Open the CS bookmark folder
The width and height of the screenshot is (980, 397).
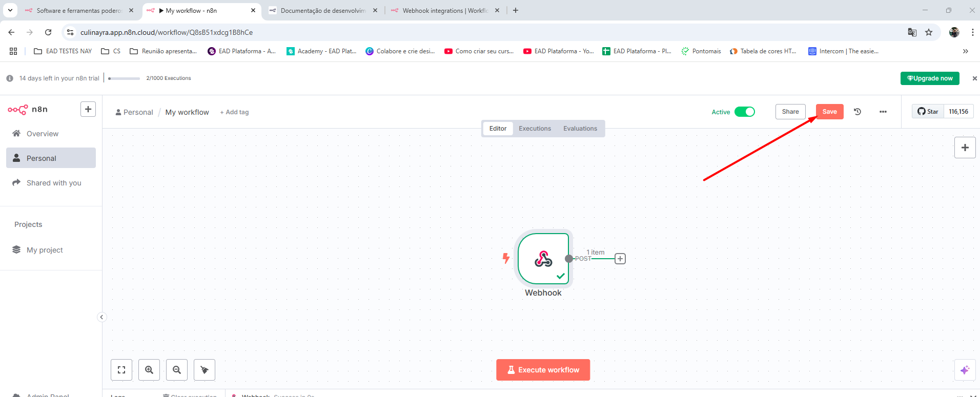111,51
